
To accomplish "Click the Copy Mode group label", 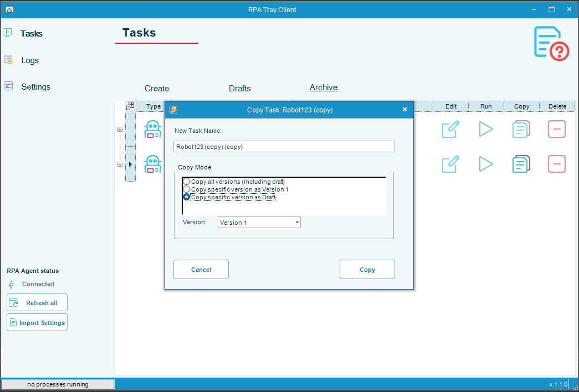I will pyautogui.click(x=194, y=167).
